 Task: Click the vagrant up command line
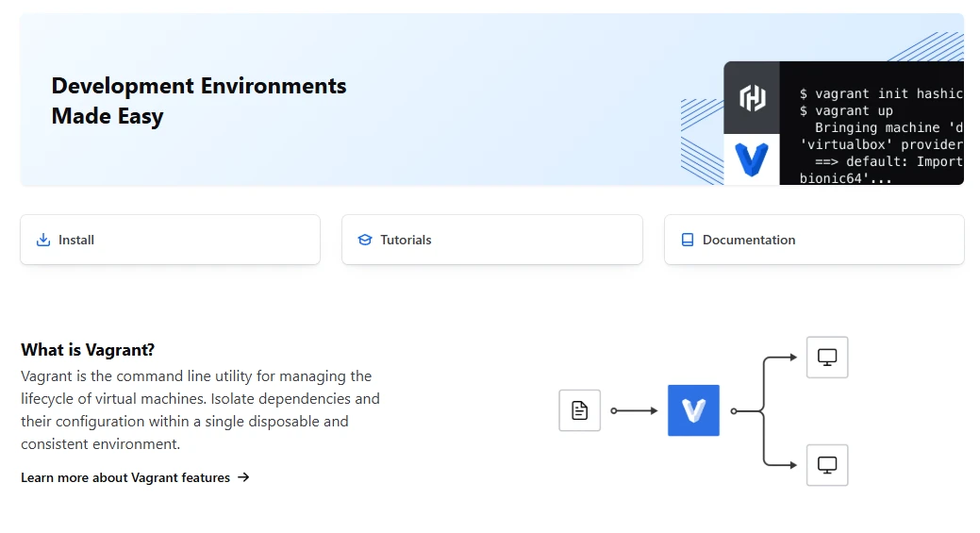846,110
